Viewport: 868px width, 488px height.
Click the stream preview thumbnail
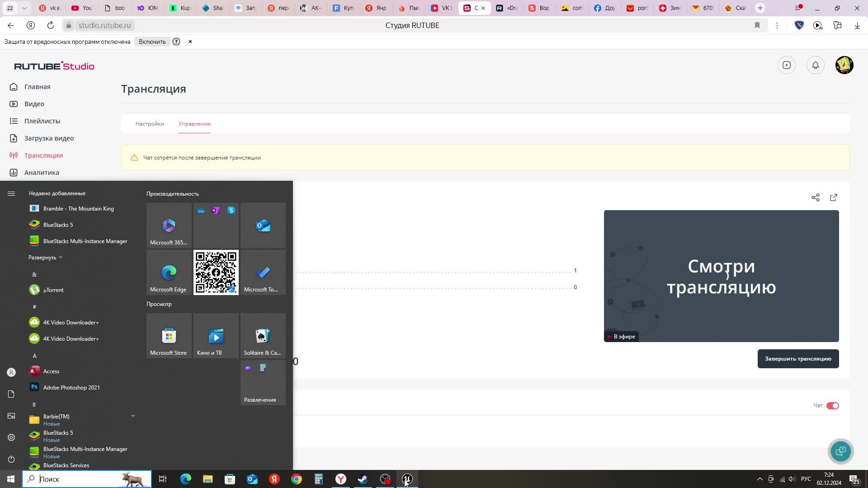[721, 276]
